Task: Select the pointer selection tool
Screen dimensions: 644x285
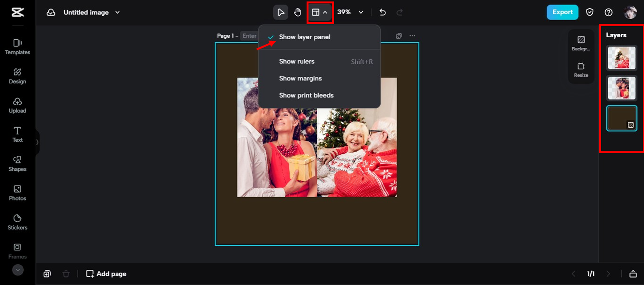Action: tap(281, 12)
